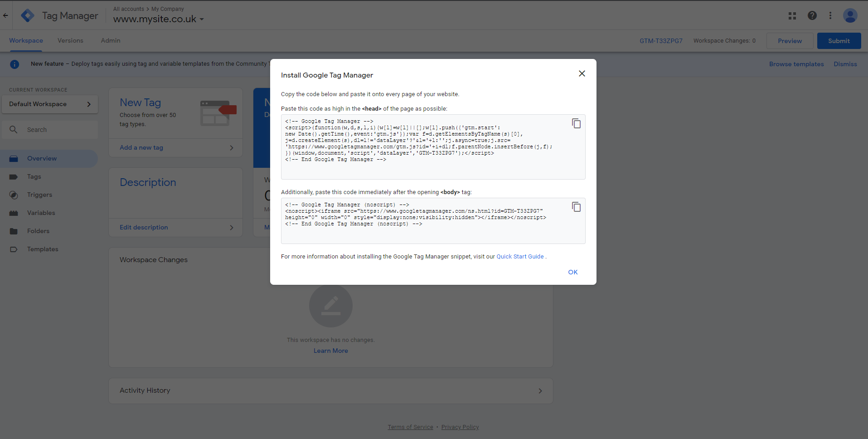The height and width of the screenshot is (439, 868).
Task: Click the New Tag card heading
Action: [141, 103]
